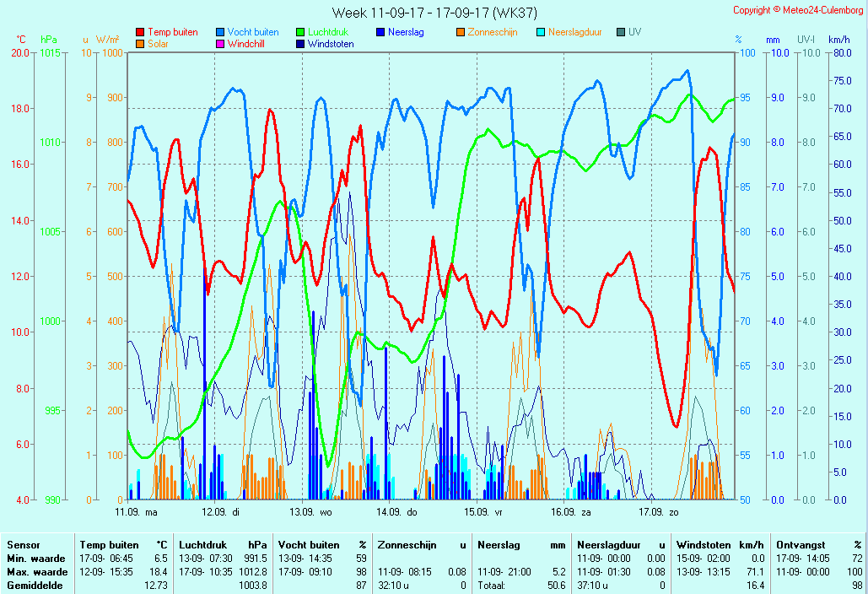Click the 16.09. za date label

[x=571, y=511]
